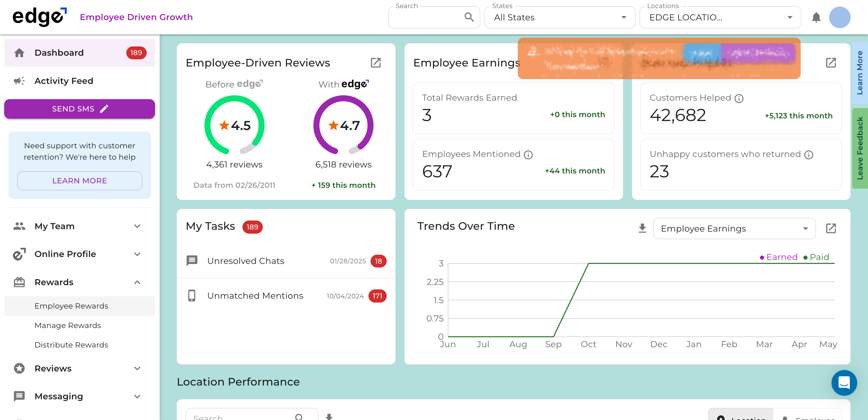This screenshot has width=868, height=420.
Task: Click the Dashboard home icon
Action: [x=19, y=53]
